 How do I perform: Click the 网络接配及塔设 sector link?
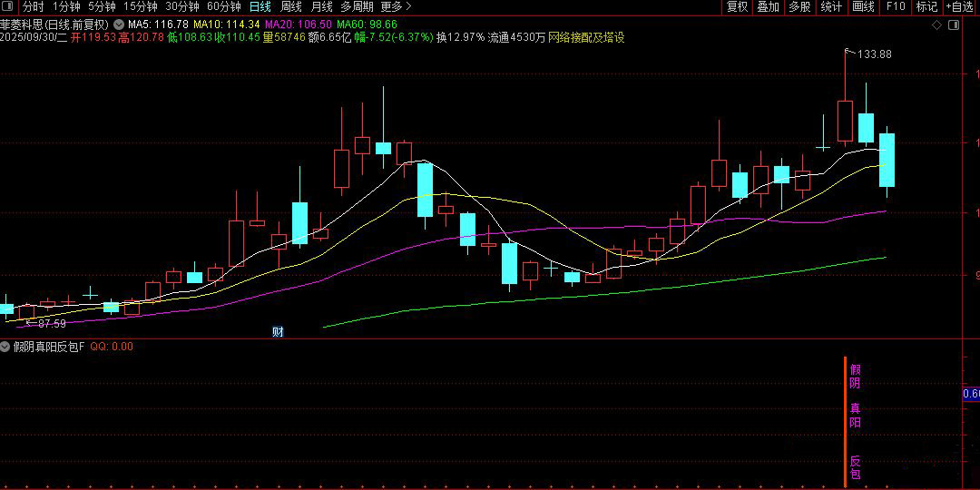coord(586,38)
